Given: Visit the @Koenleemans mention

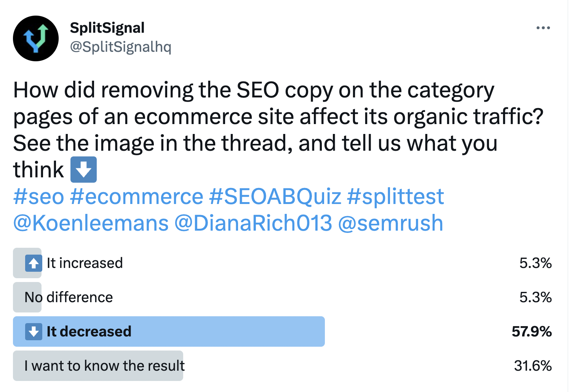Looking at the screenshot, I should click(91, 223).
